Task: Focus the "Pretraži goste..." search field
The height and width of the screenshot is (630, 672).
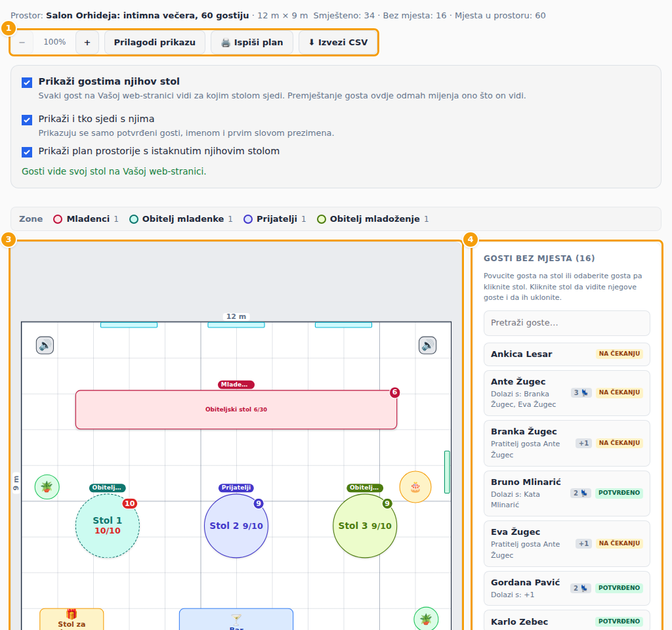Action: tap(566, 323)
